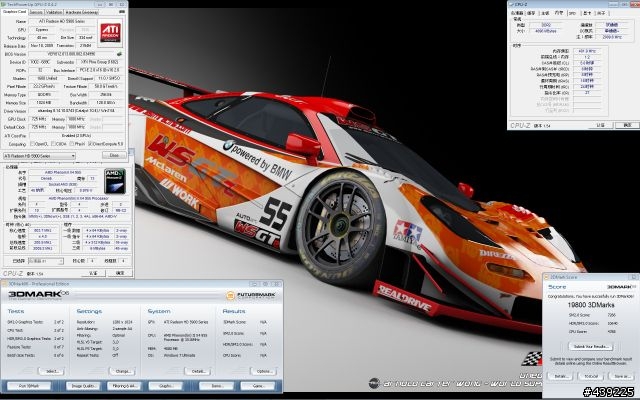Click Details... in the 3DMark Score window
Viewport: 640px width, 400px height.
(560, 376)
